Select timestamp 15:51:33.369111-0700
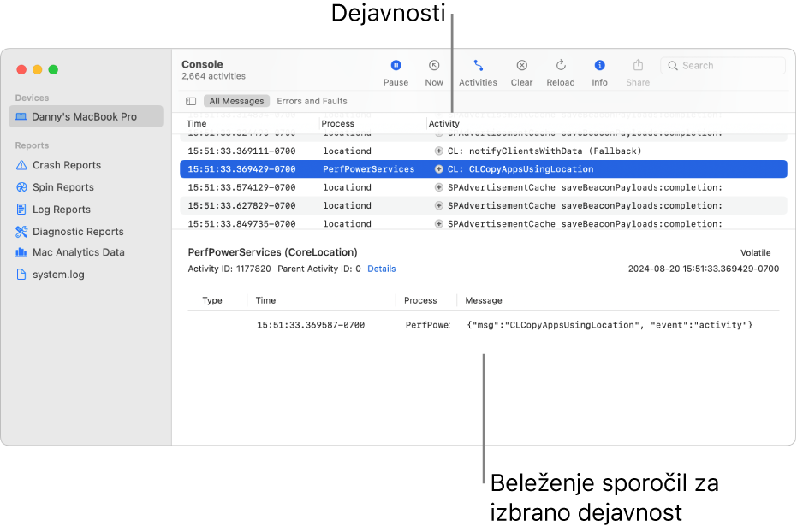This screenshot has width=797, height=532. click(241, 151)
